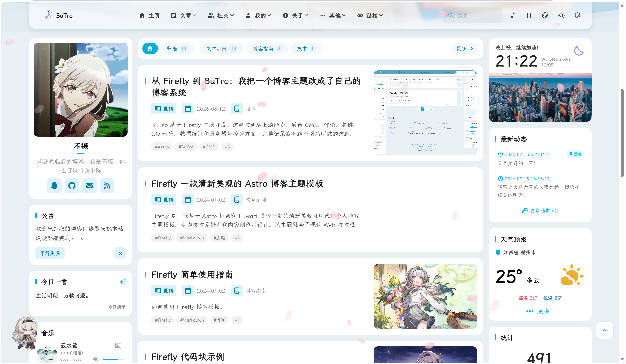Open the BuTro article screenshot thumbnail
This screenshot has width=626, height=364.
coord(425,113)
